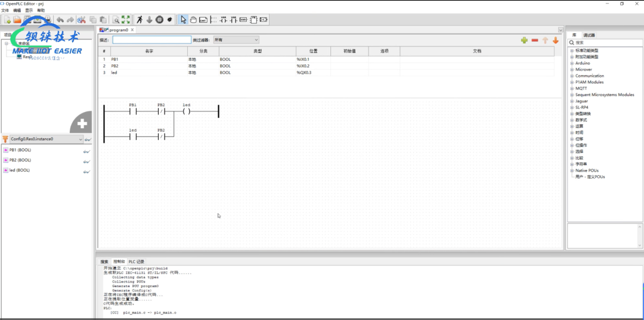Start PLC simulation with running man icon

coord(140,20)
